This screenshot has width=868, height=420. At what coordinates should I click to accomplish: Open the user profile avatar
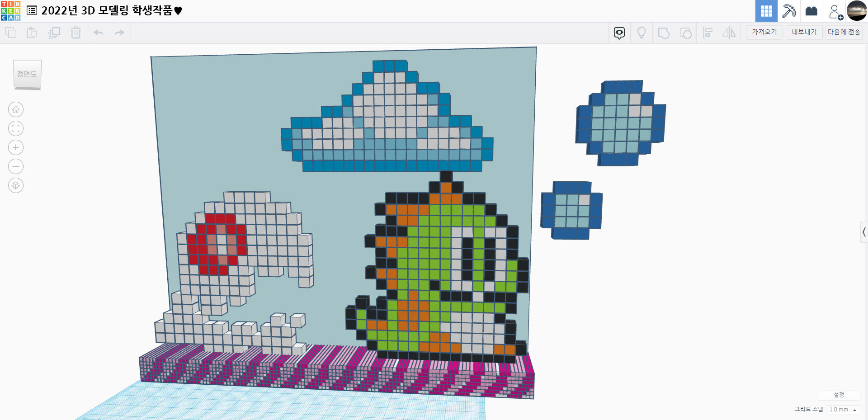[857, 11]
